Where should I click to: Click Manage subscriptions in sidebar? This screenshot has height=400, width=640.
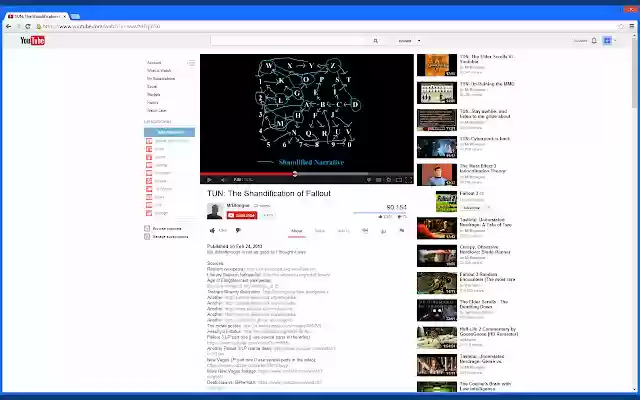click(x=167, y=237)
